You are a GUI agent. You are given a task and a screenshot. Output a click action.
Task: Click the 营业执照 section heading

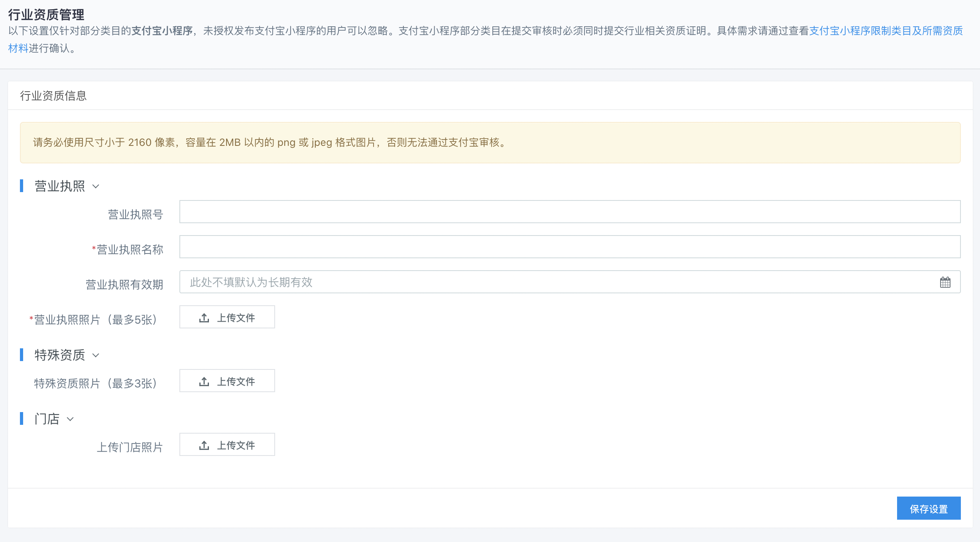(60, 186)
